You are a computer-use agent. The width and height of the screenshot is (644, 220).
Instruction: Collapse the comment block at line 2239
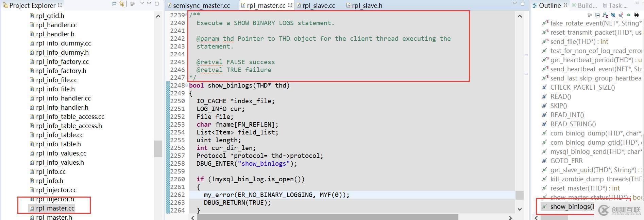point(186,15)
